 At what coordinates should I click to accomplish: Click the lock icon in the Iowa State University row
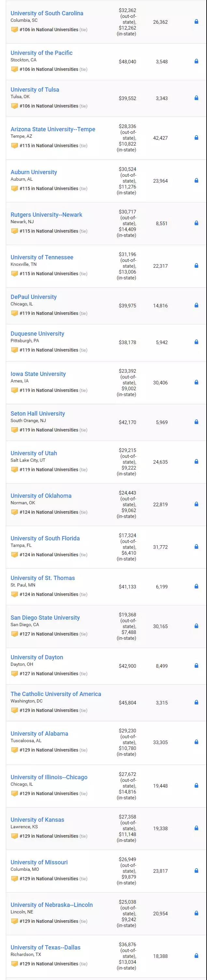coord(196,382)
